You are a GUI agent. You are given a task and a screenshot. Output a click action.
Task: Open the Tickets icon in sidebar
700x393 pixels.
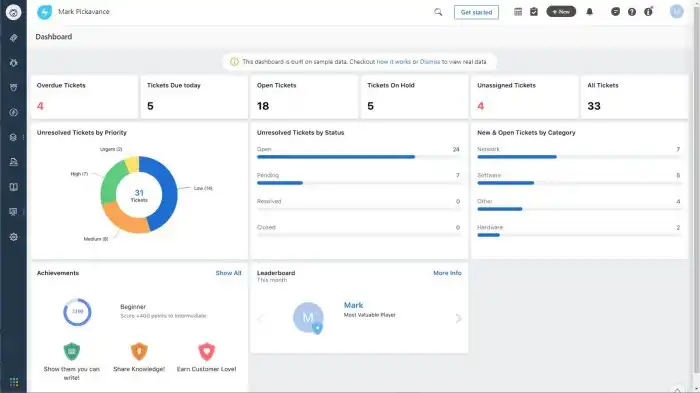click(x=13, y=38)
